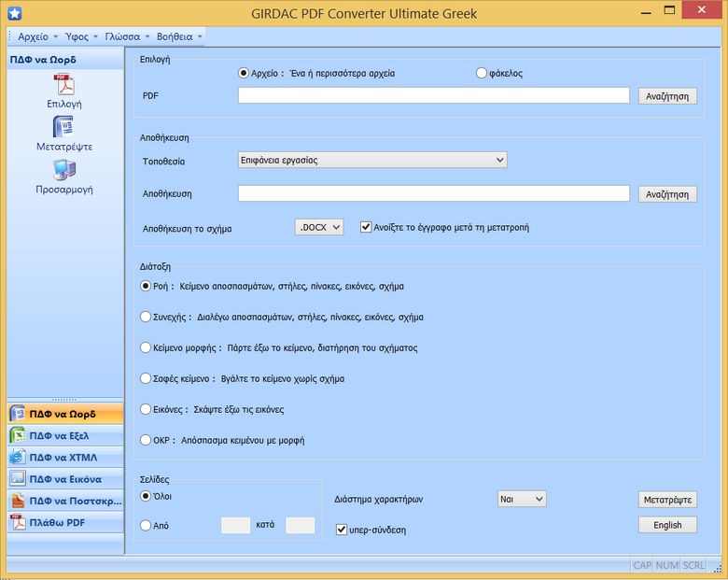Select the Από page range radio button

pos(146,525)
